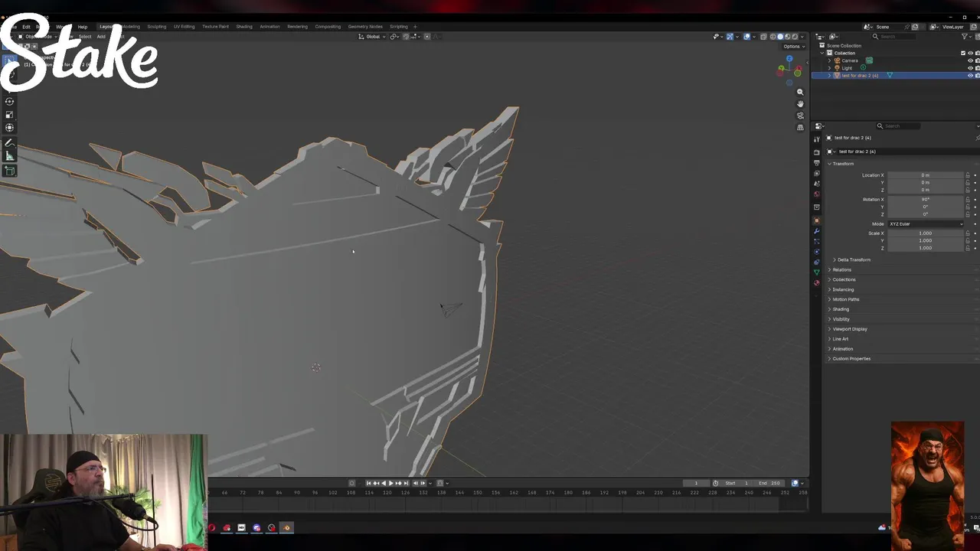
Task: Hide the Camera object with eye icon
Action: pyautogui.click(x=971, y=60)
